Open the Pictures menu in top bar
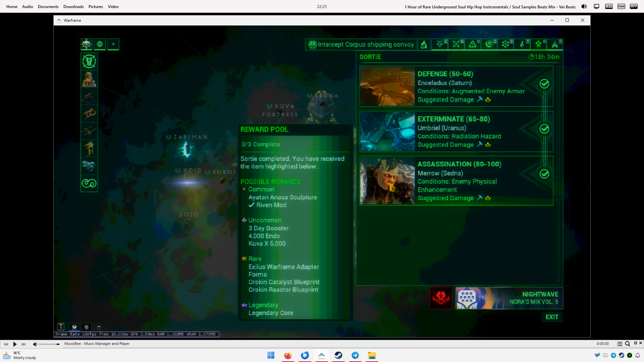 point(96,6)
